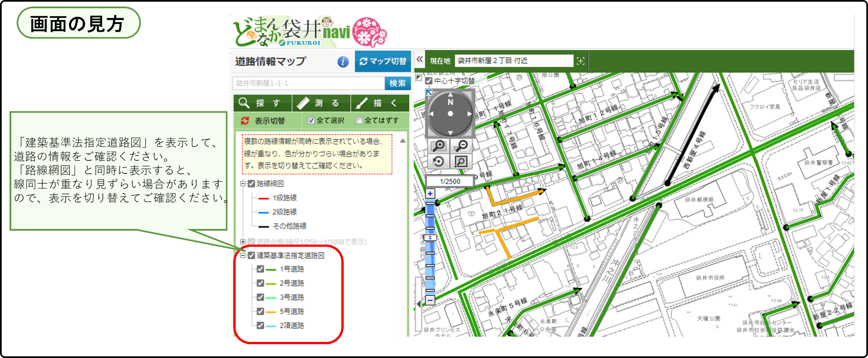868x358 pixels.
Task: Collapse the 路線網図 tree node
Action: tap(243, 184)
